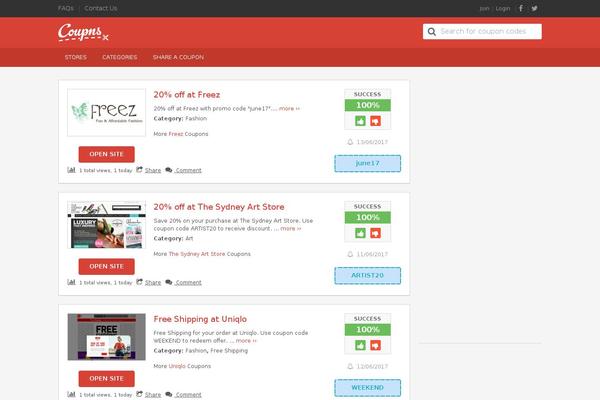Open Share a Coupon page
Image resolution: width=600 pixels, height=400 pixels.
pyautogui.click(x=178, y=57)
